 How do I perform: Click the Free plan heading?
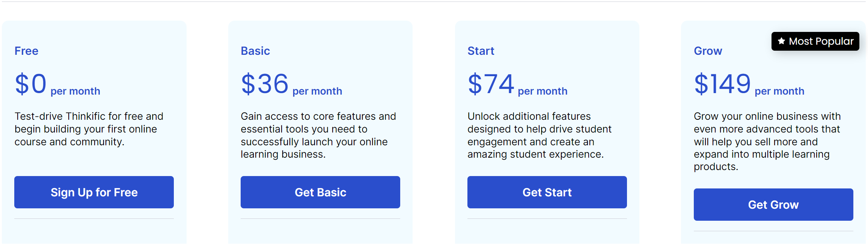coord(26,51)
